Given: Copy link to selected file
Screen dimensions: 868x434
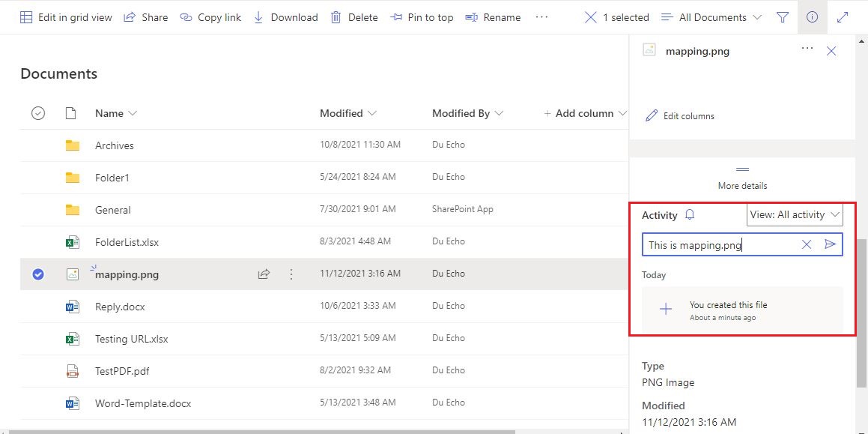Looking at the screenshot, I should point(210,17).
